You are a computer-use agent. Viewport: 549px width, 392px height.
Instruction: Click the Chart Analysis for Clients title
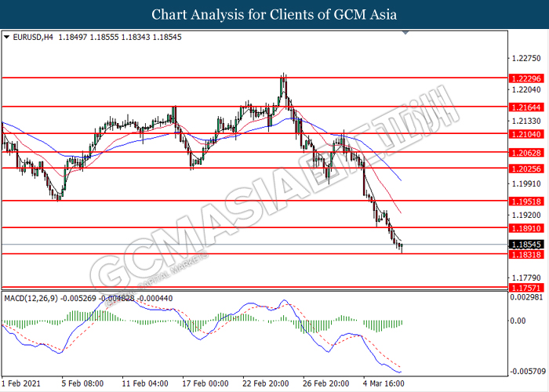(x=274, y=14)
